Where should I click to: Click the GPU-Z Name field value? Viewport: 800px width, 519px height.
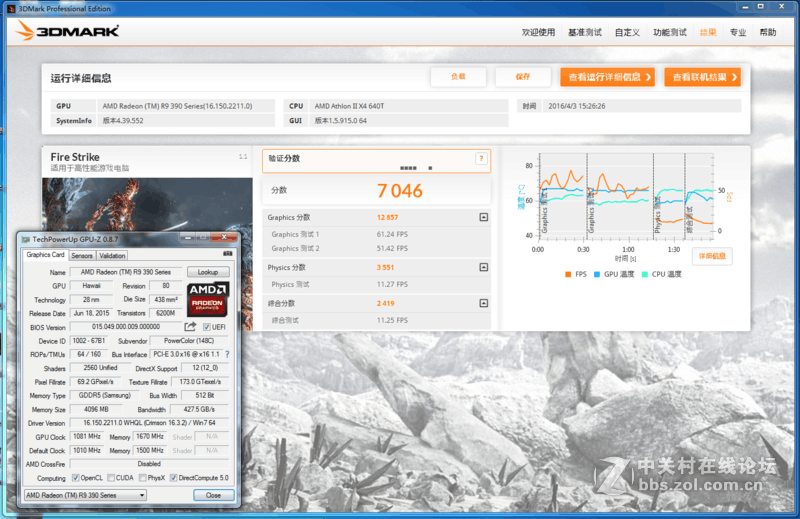click(126, 272)
